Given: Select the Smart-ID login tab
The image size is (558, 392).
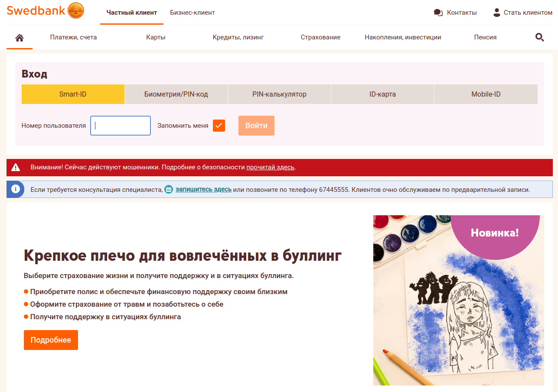Looking at the screenshot, I should click(73, 94).
